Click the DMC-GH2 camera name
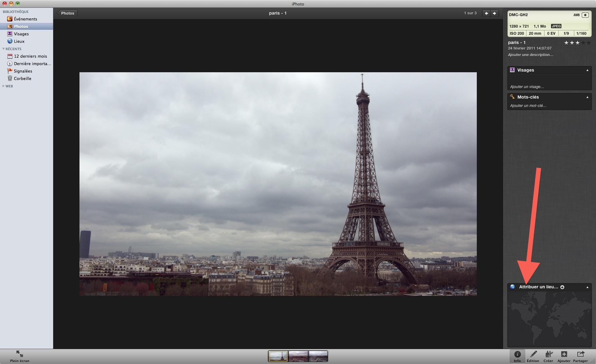The width and height of the screenshot is (596, 364). (x=518, y=15)
